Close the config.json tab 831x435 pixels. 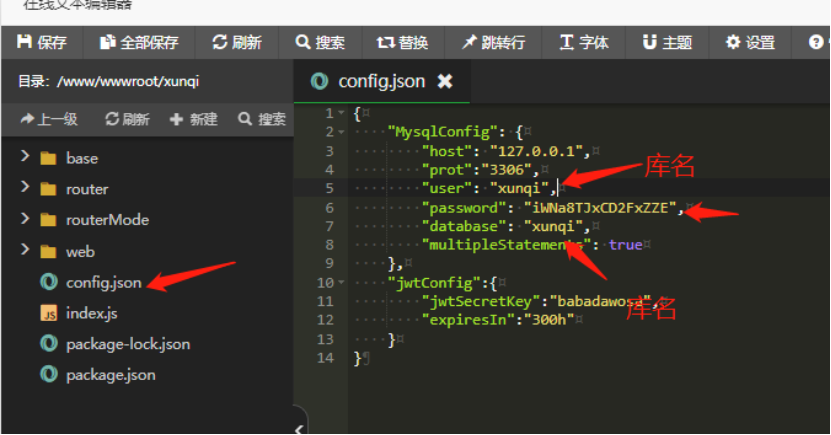pyautogui.click(x=445, y=81)
